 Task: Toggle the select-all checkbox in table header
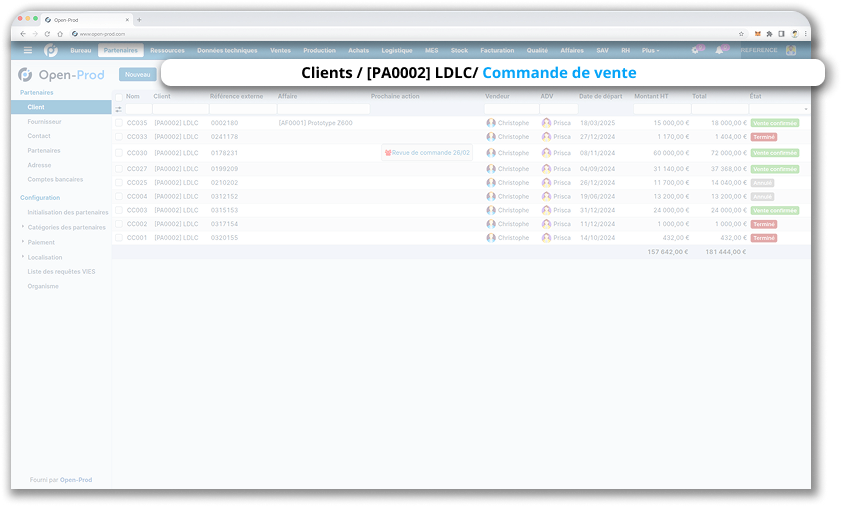[119, 97]
